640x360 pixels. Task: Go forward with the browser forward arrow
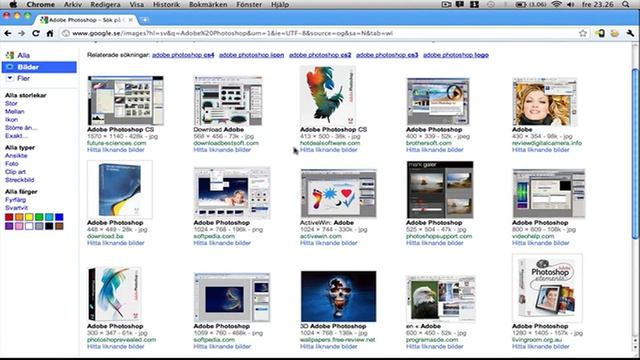pyautogui.click(x=22, y=33)
